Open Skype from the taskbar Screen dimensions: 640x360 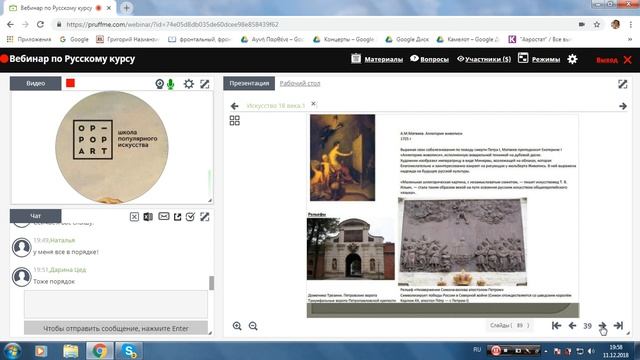pos(129,351)
